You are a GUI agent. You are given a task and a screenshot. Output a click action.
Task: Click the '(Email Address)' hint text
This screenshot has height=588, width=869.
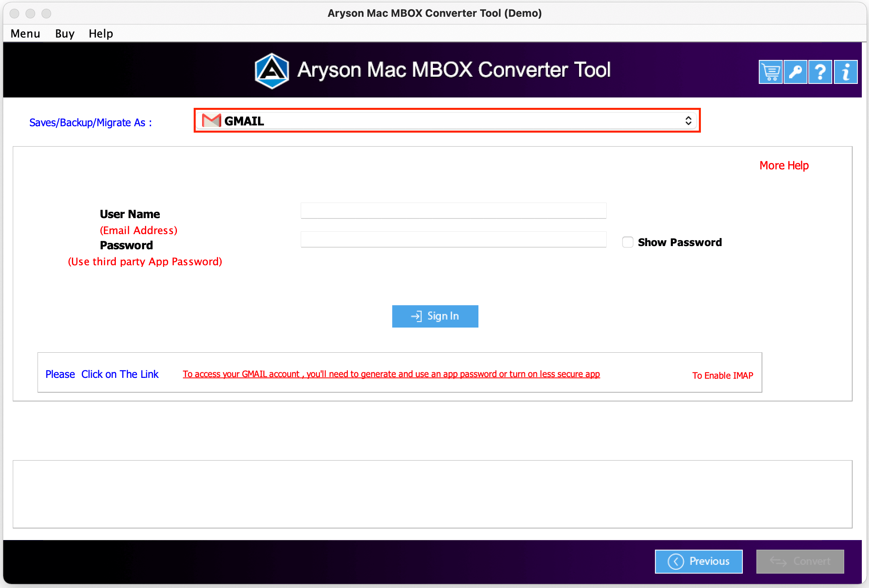pos(139,230)
